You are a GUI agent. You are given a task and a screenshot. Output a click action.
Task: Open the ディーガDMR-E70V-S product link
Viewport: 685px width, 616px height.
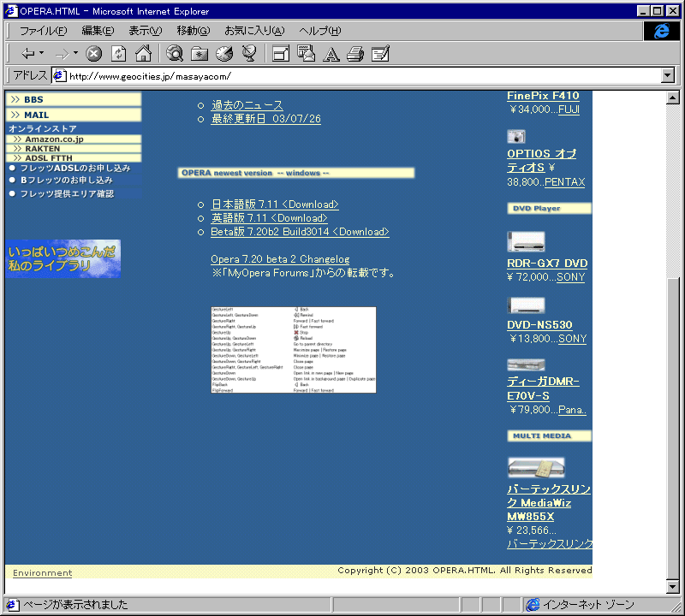tap(544, 388)
